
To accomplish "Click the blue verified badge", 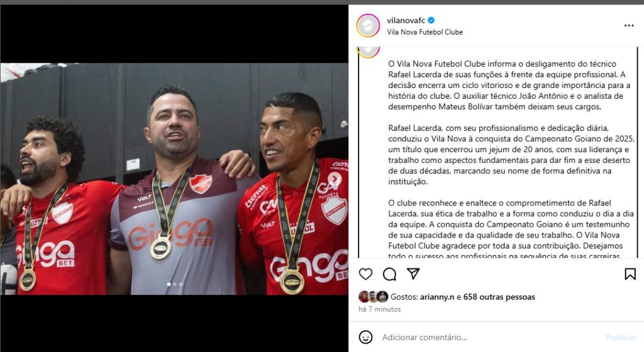I will [x=431, y=20].
